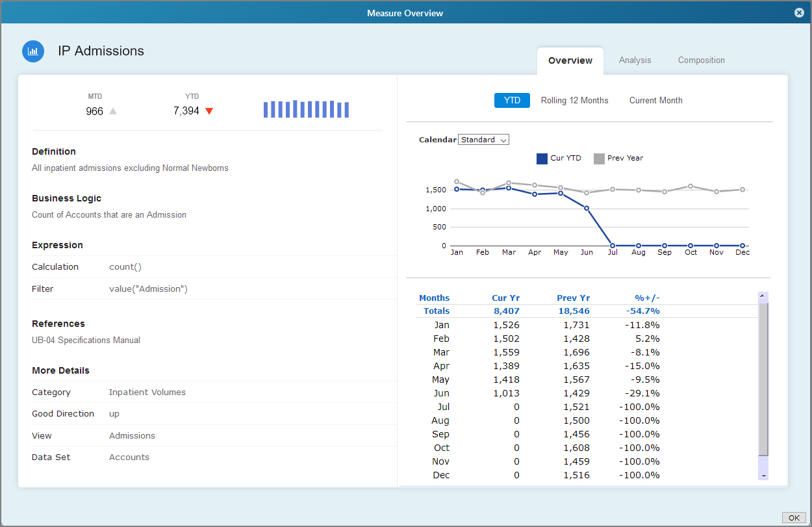Click the blue Cur YTD color swatch
The height and width of the screenshot is (527, 812).
[542, 158]
